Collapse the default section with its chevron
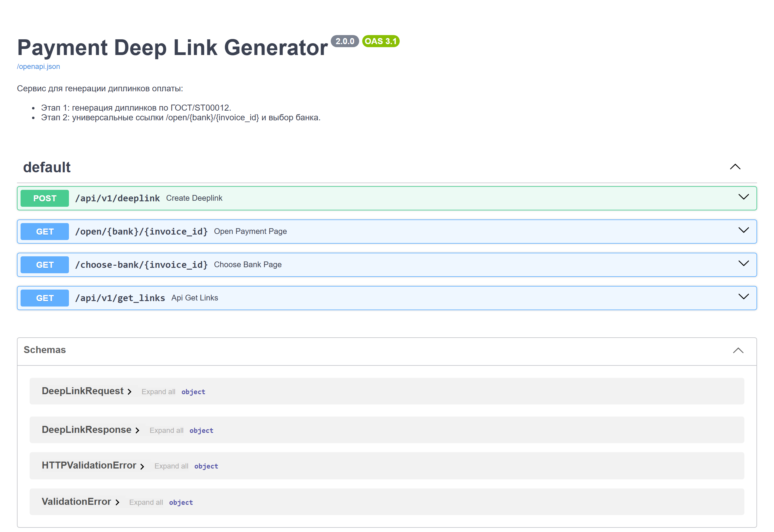 tap(735, 167)
